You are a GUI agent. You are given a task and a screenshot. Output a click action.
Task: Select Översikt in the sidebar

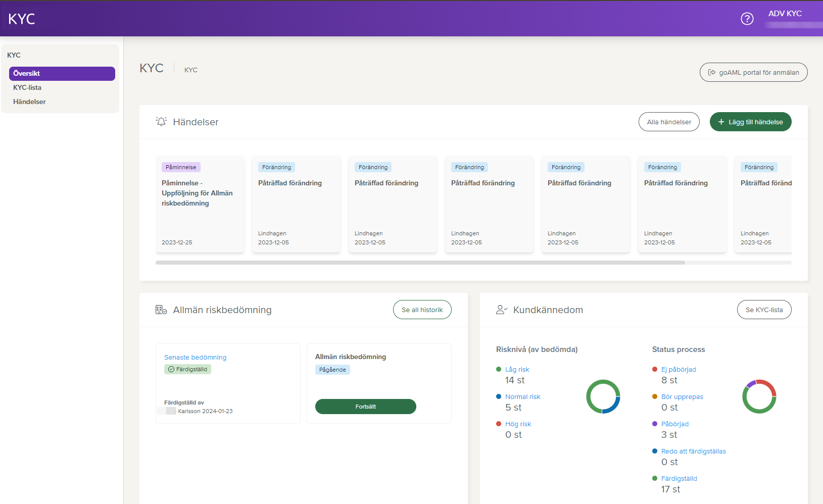coord(62,73)
